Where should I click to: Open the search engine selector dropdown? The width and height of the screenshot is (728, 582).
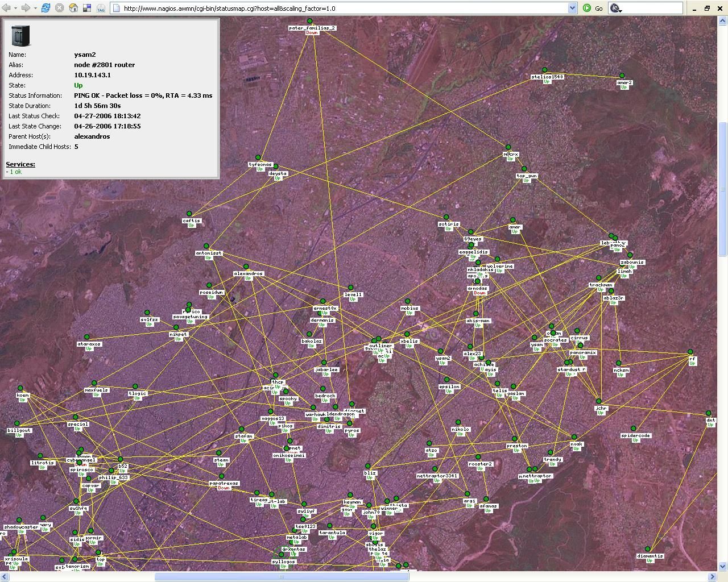pos(616,9)
